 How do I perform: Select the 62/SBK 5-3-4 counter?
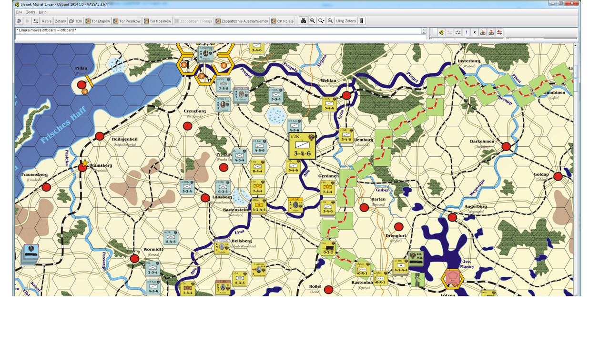tap(187, 187)
